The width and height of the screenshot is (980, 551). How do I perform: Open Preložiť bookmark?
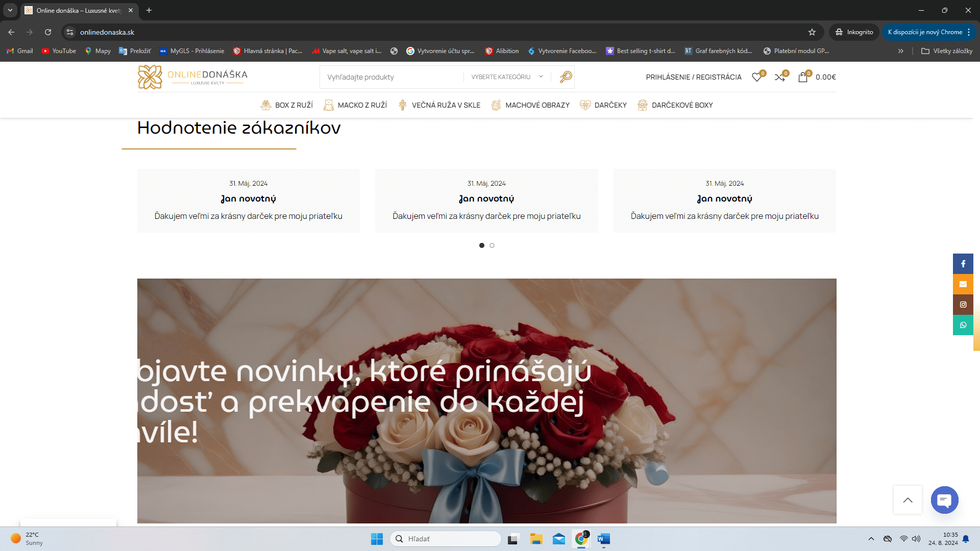[135, 51]
